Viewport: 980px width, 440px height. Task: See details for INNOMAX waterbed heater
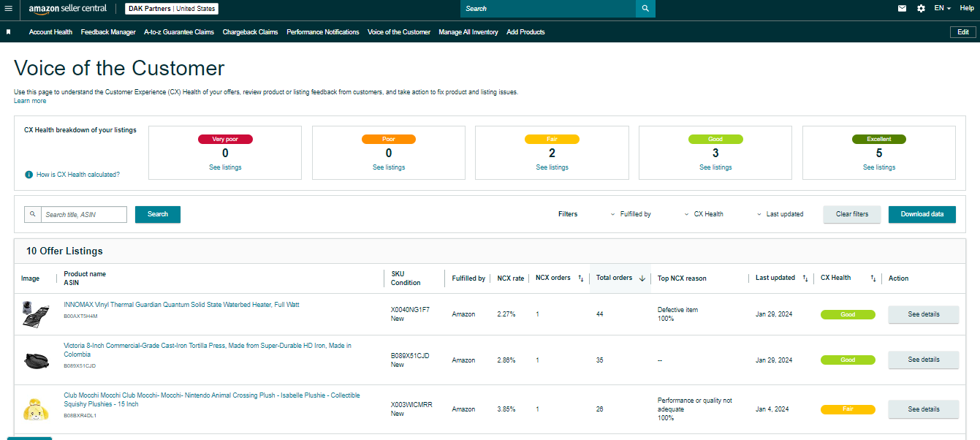click(x=924, y=314)
